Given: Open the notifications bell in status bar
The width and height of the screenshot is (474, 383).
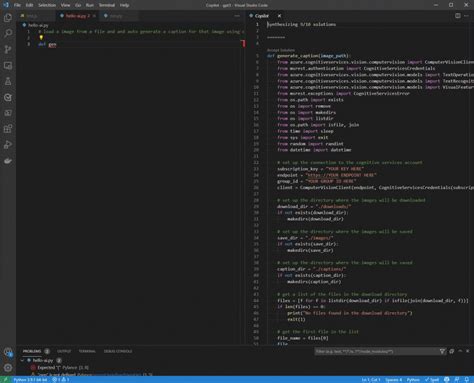Looking at the screenshot, I should (x=467, y=380).
